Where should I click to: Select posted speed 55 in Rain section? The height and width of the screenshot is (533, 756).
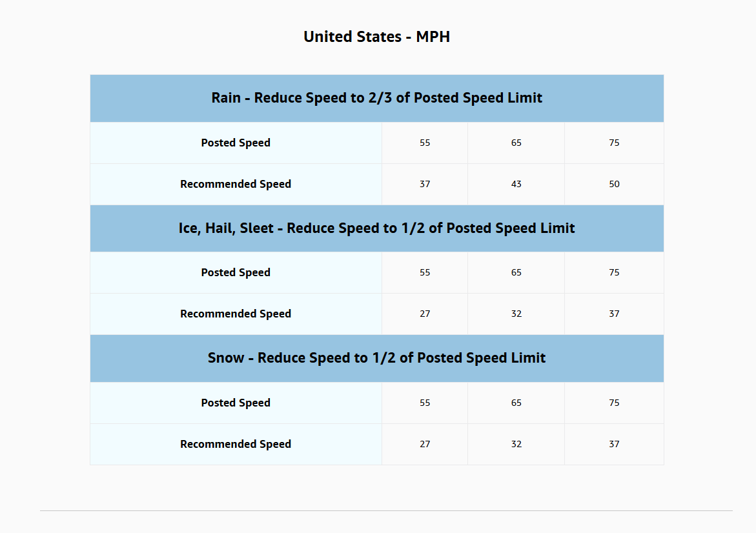pos(425,143)
